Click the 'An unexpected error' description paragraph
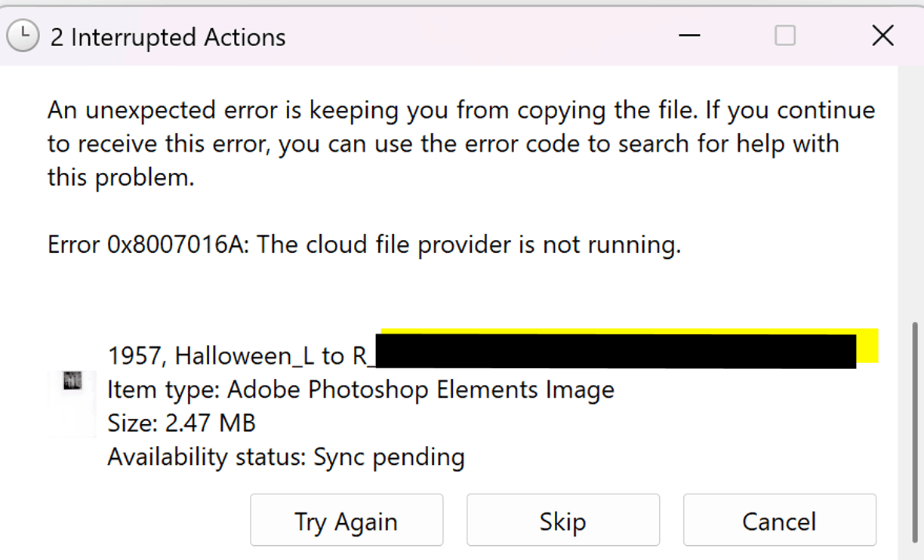The image size is (924, 560). (460, 144)
